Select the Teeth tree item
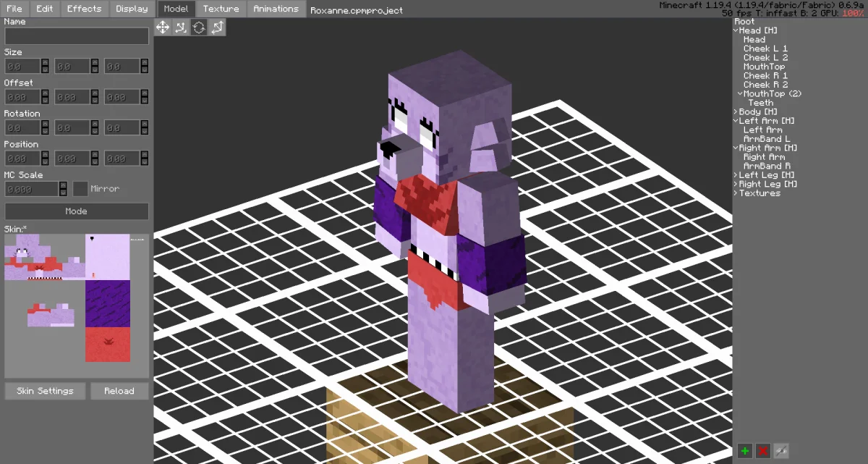The image size is (868, 464). tap(761, 103)
